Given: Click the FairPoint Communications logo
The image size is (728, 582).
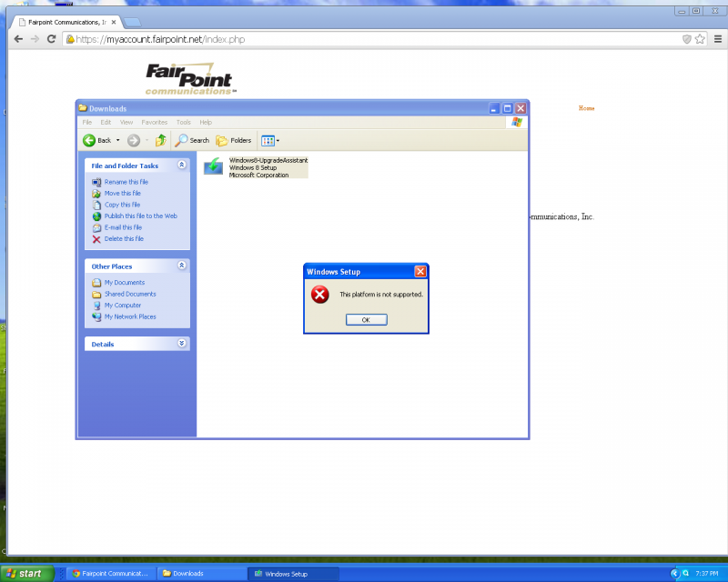Looking at the screenshot, I should [190, 79].
